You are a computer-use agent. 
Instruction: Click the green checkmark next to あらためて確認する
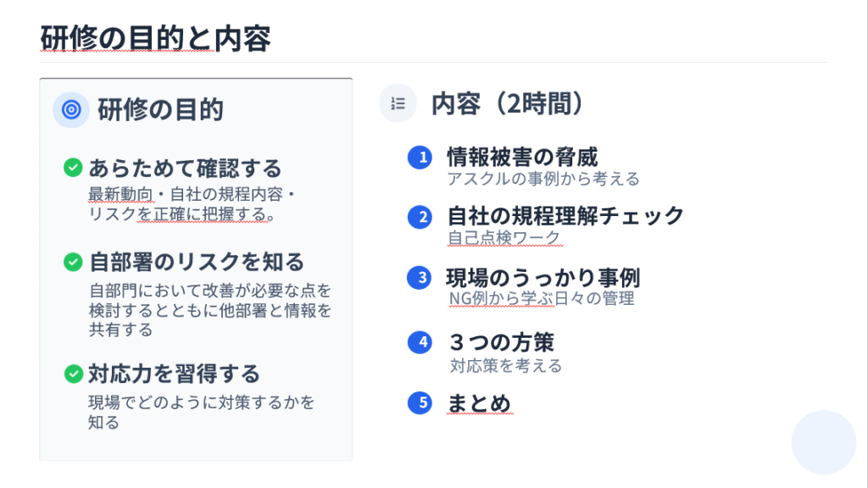coord(73,168)
